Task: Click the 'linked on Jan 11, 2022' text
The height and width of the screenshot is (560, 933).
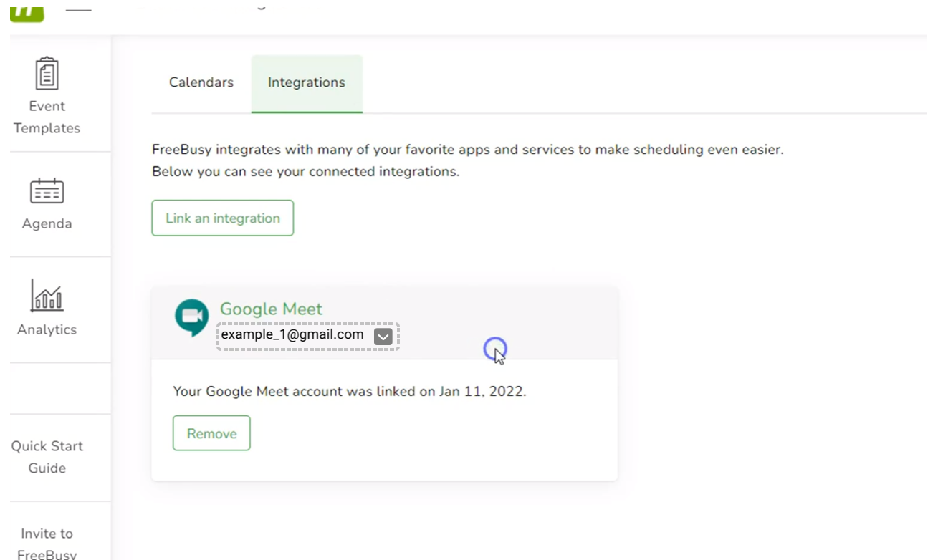Action: click(452, 392)
